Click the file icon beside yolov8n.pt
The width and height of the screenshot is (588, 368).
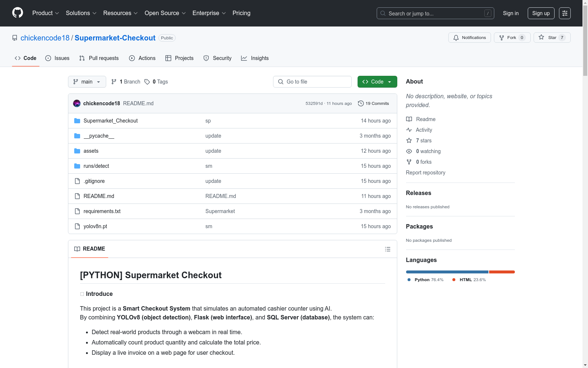click(77, 226)
